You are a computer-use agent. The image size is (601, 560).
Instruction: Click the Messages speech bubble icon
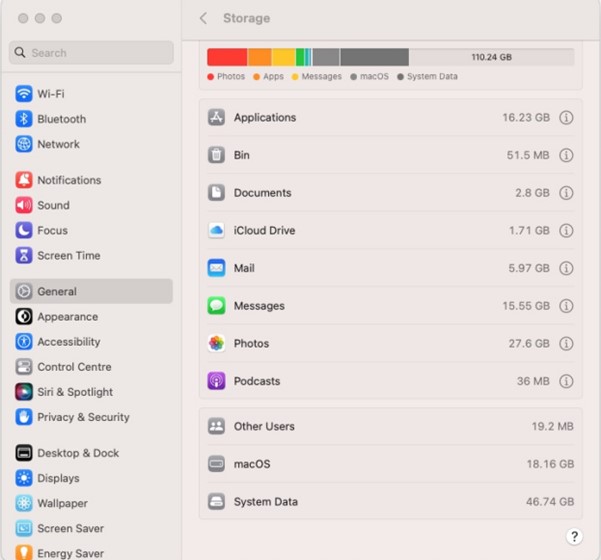point(216,305)
